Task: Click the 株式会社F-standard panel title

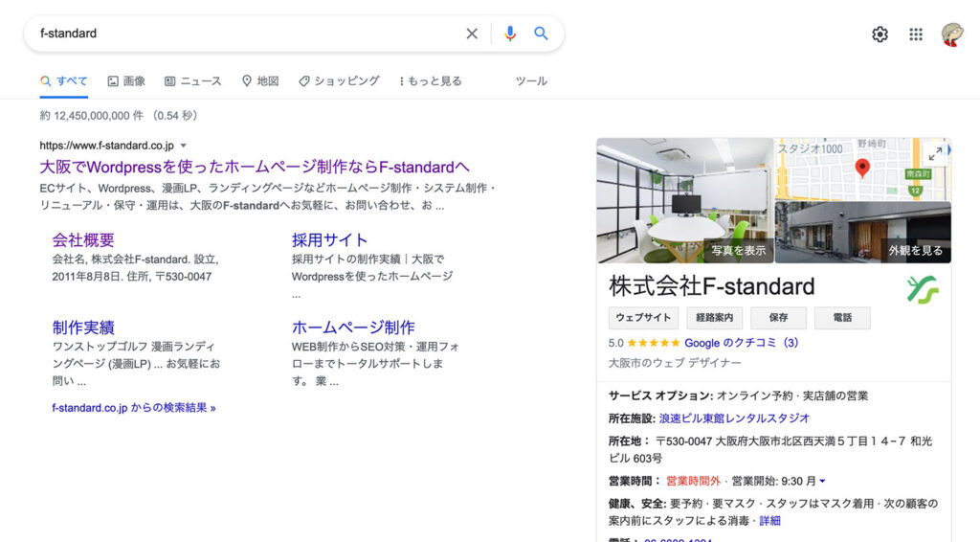Action: click(x=711, y=286)
